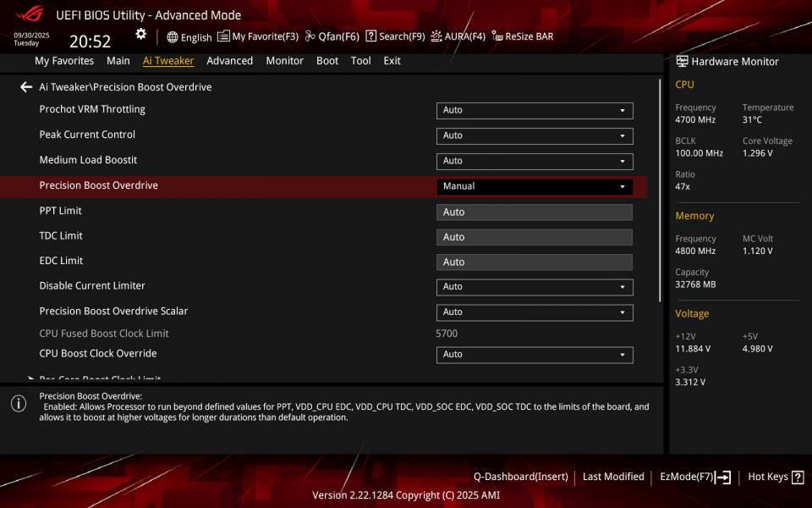Open the CPU Boost Clock Override dropdown

pyautogui.click(x=535, y=354)
